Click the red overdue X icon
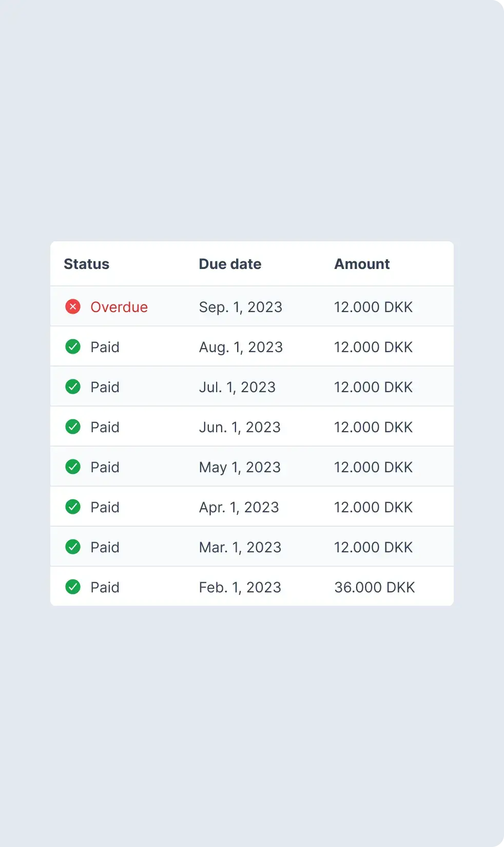 73,307
